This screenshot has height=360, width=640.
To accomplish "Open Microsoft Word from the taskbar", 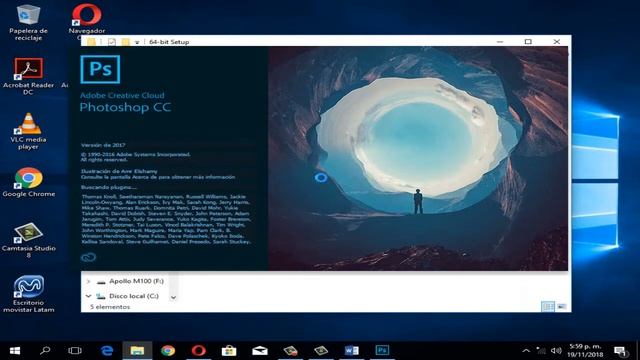I will click(351, 351).
